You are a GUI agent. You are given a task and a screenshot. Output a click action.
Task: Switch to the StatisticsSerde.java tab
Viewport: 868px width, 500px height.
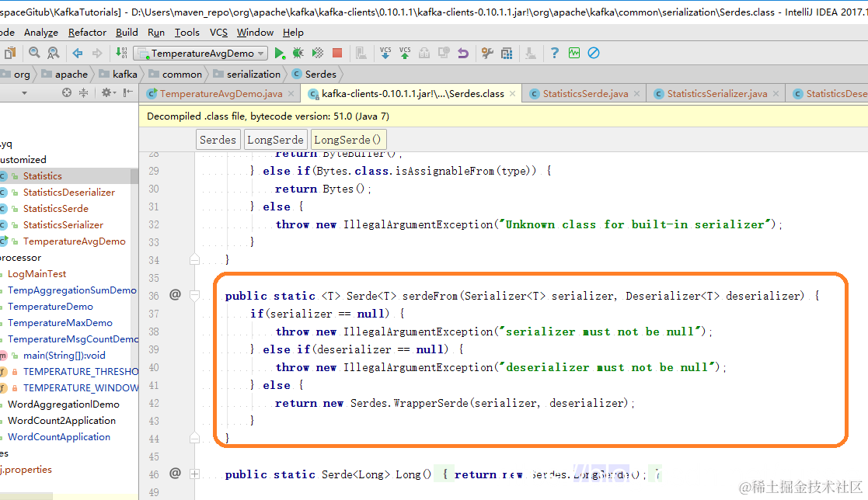tap(585, 93)
